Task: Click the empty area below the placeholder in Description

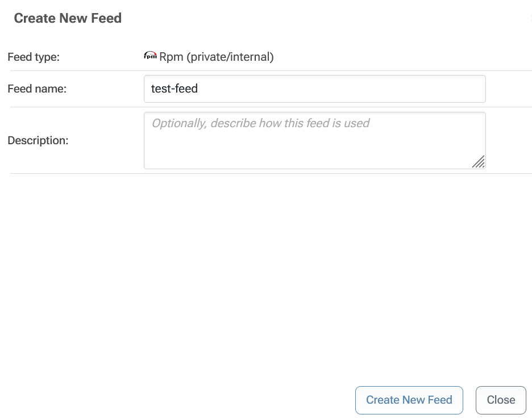Action: pos(307,150)
